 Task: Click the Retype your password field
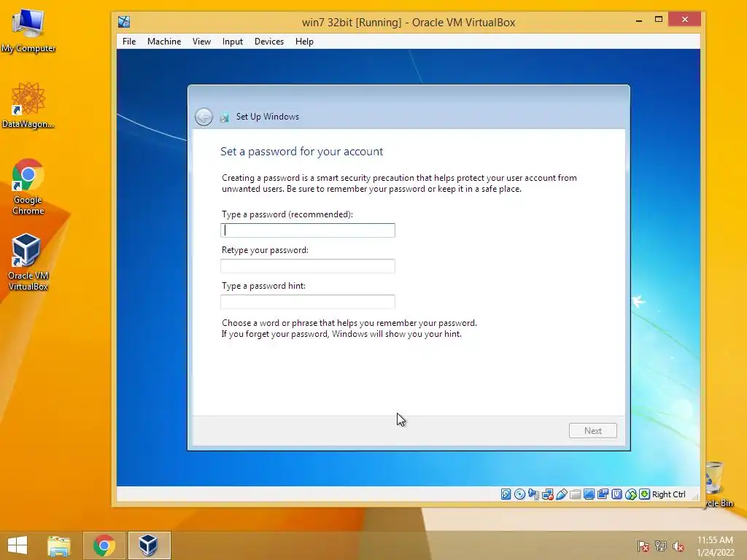click(308, 266)
